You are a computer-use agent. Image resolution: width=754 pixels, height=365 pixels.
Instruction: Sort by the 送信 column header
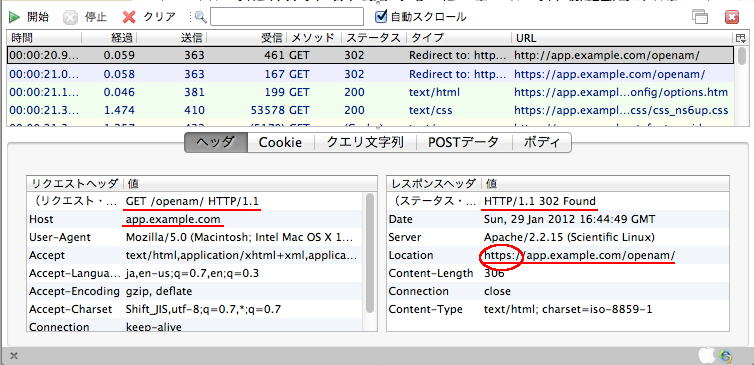(172, 38)
